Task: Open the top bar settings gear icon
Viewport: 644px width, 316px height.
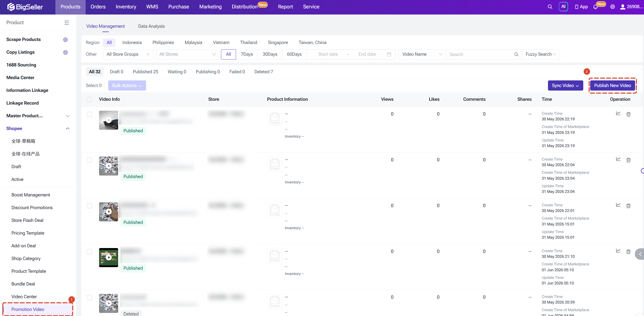Action: coord(612,7)
